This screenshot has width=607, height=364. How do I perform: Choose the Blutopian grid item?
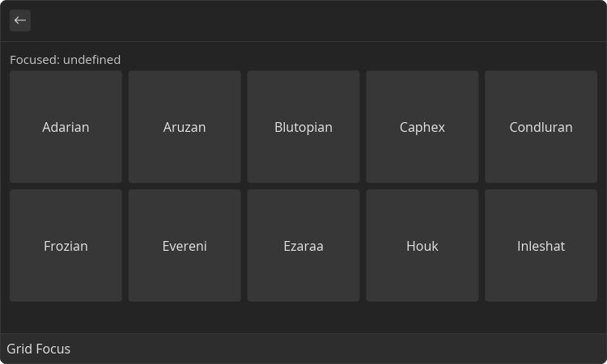[303, 126]
